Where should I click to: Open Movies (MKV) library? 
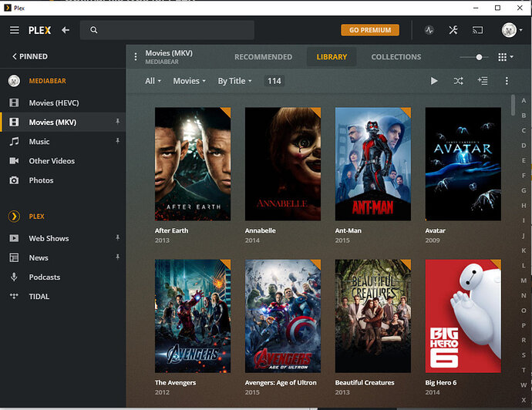(x=52, y=122)
